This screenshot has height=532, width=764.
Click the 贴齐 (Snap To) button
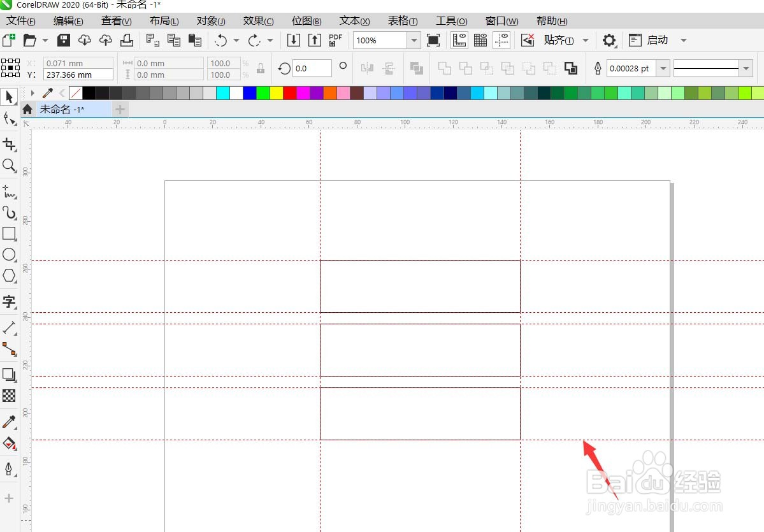(559, 40)
